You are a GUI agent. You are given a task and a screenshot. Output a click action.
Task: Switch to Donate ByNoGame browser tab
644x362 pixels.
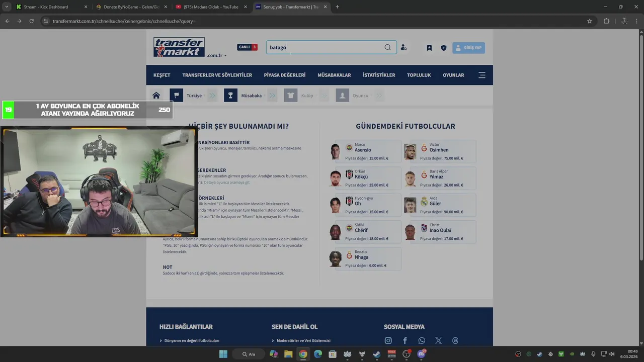(x=131, y=7)
